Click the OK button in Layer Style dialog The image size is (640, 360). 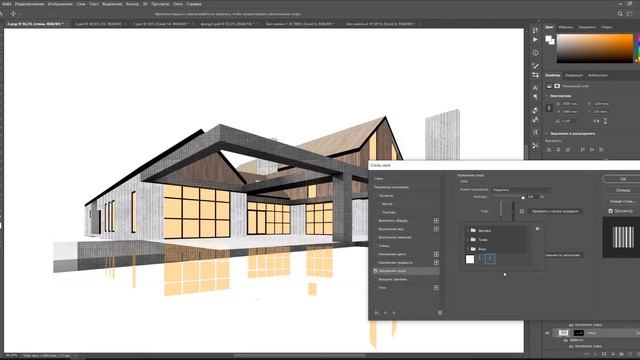(622, 179)
